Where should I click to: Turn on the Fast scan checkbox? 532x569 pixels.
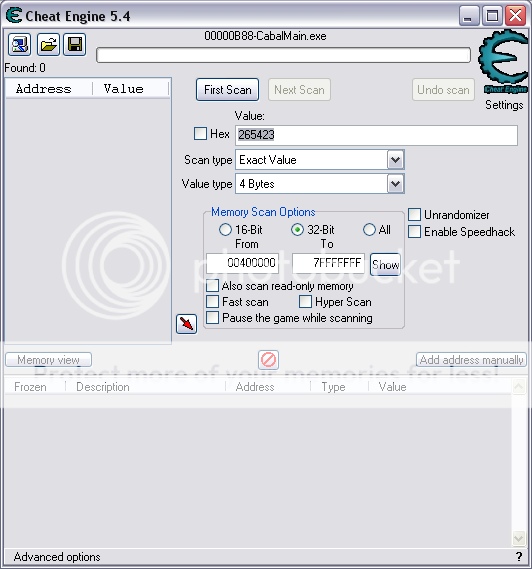[213, 302]
